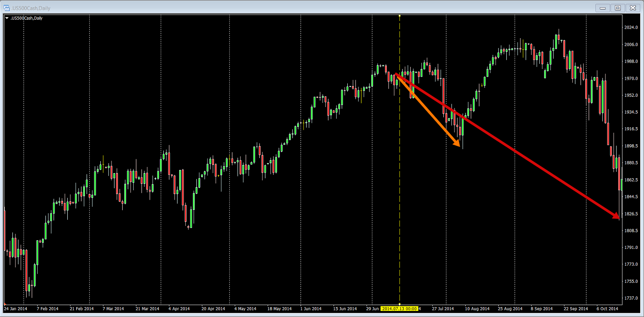This screenshot has height=317, width=644.
Task: Click price label 1898.5 on the axis
Action: point(630,146)
